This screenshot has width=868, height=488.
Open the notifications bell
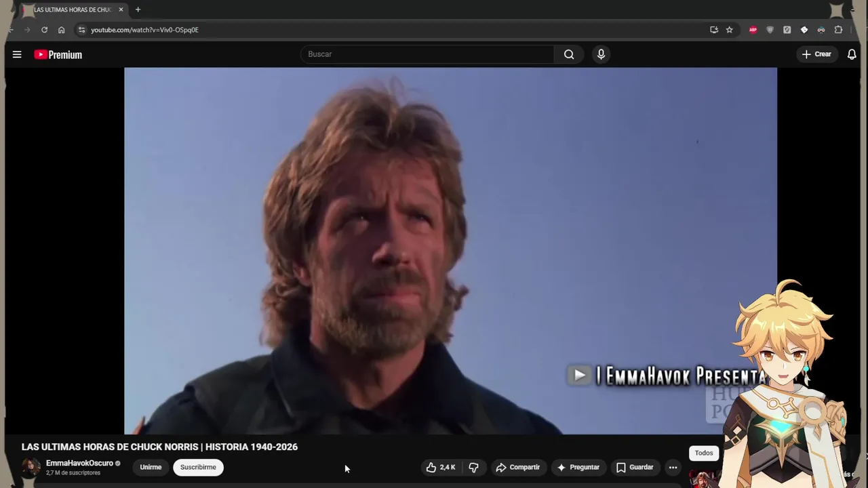852,54
